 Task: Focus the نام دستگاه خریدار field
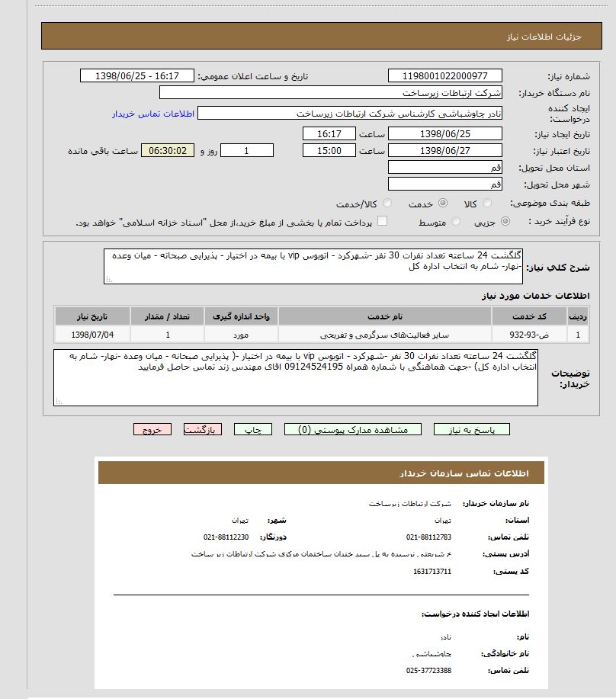click(x=331, y=93)
